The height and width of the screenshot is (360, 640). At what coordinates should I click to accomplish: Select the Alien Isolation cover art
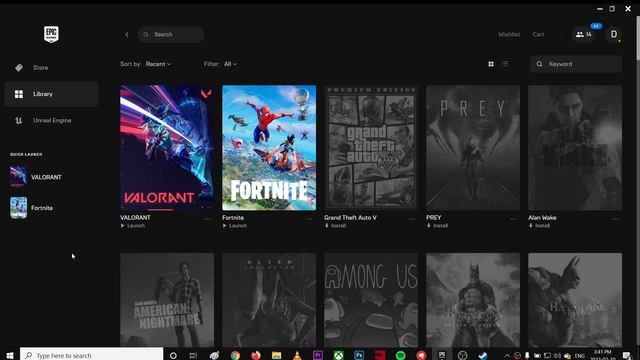269,300
